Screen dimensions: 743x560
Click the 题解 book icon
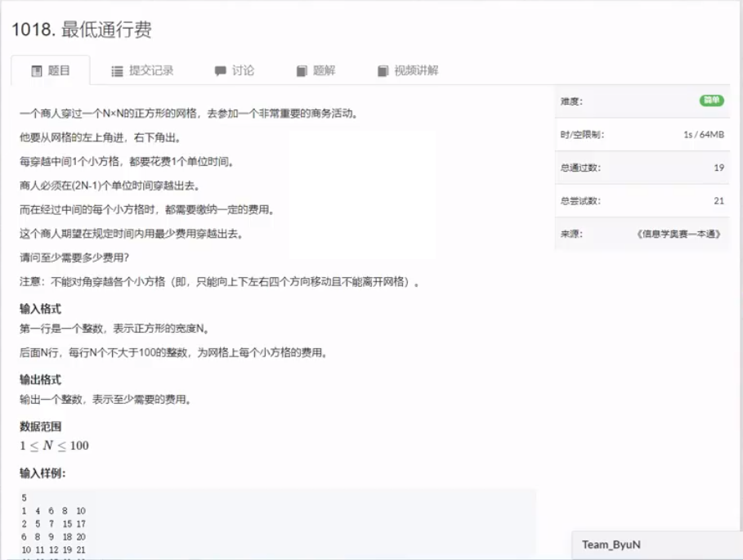click(302, 71)
